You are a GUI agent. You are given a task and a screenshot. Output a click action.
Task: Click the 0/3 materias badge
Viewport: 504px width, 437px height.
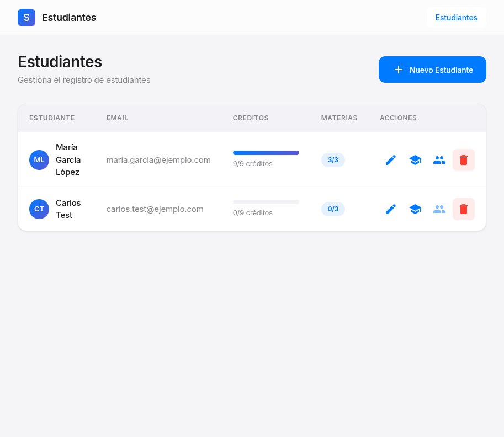click(333, 209)
